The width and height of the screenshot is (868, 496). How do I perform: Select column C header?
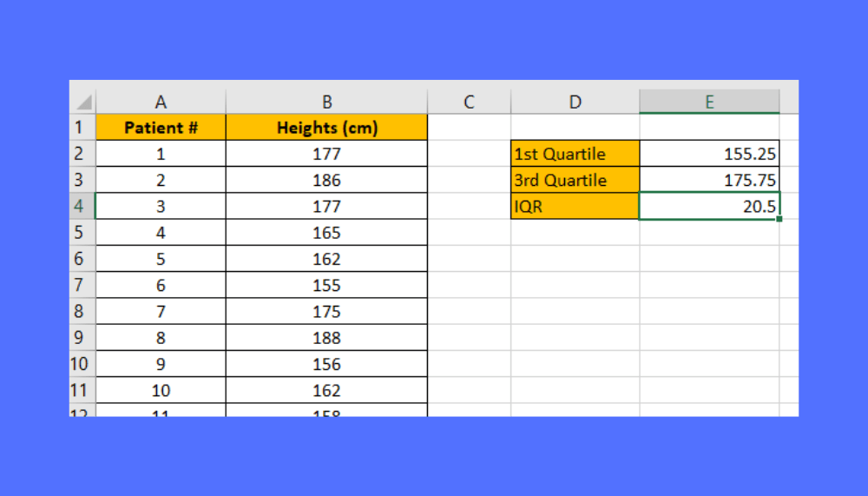pyautogui.click(x=469, y=102)
